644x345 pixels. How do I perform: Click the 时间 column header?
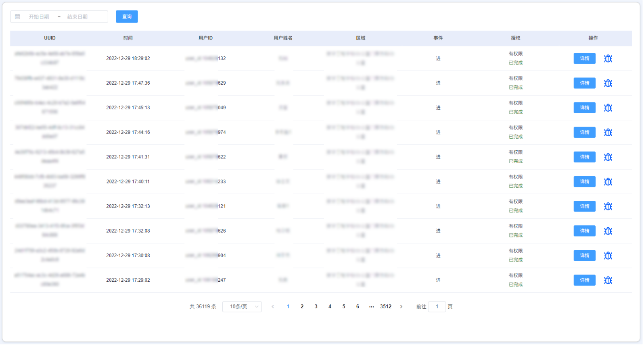[x=128, y=38]
